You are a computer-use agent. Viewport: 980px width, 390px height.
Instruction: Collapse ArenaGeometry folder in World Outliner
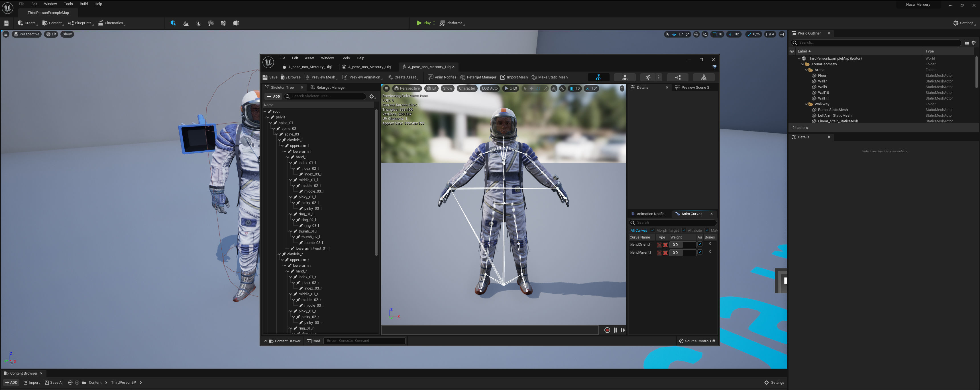point(803,64)
